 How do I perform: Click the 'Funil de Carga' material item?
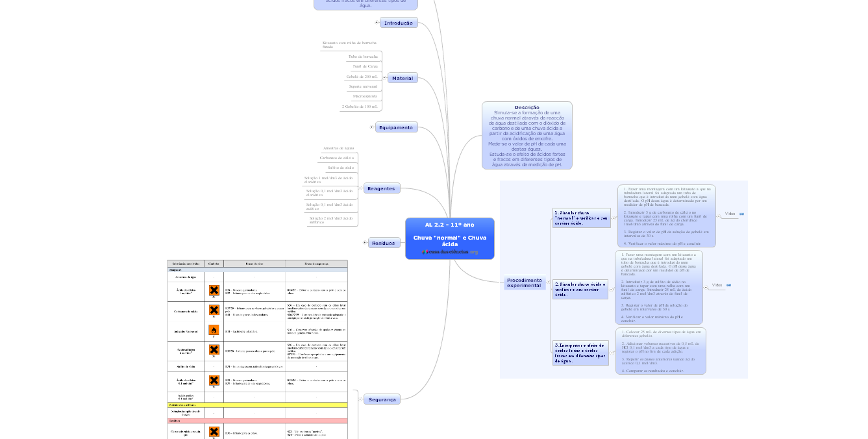[366, 66]
